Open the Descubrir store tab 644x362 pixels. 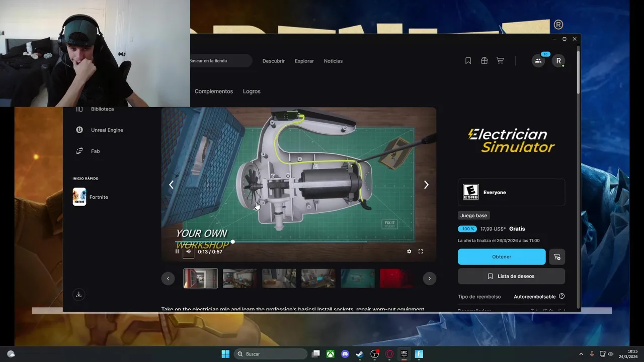pyautogui.click(x=274, y=61)
